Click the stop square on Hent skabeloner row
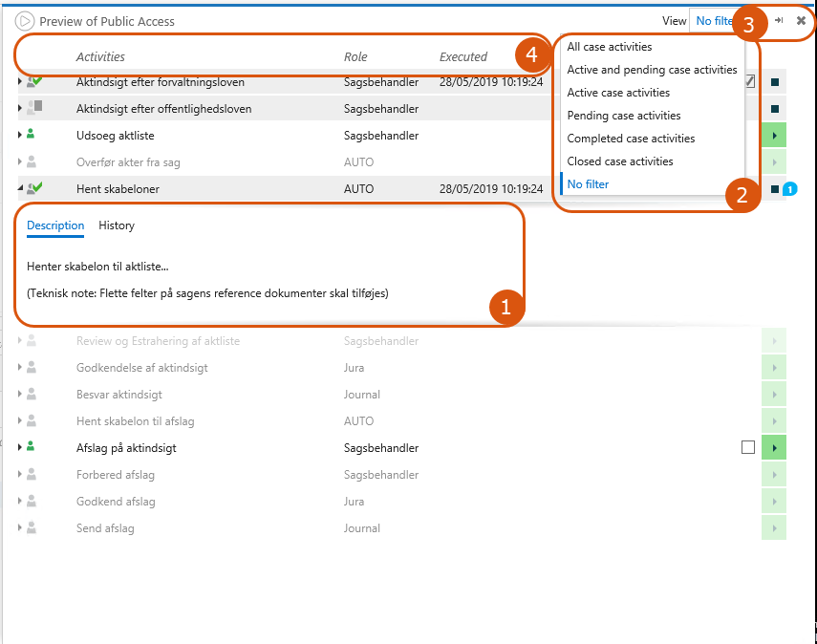Image resolution: width=817 pixels, height=644 pixels. [774, 189]
